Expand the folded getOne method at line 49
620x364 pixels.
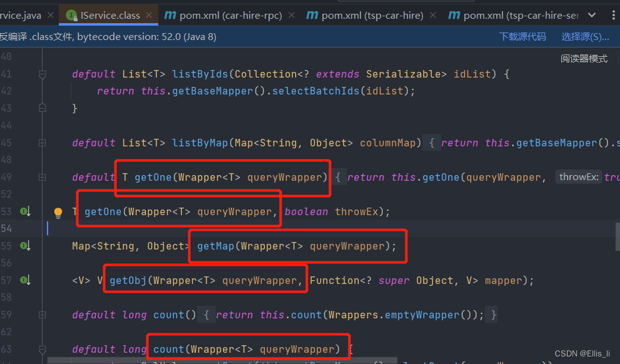43,177
